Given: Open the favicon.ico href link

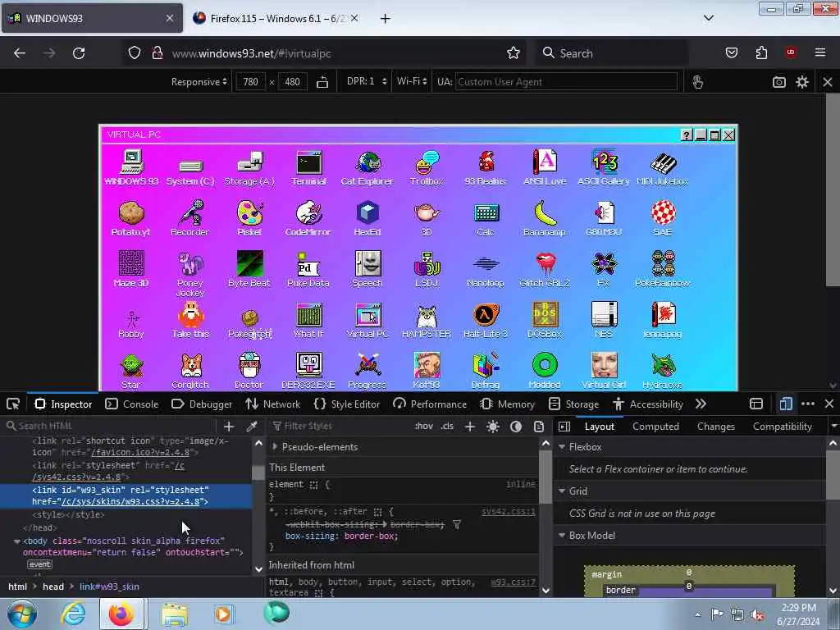Looking at the screenshot, I should [x=139, y=453].
